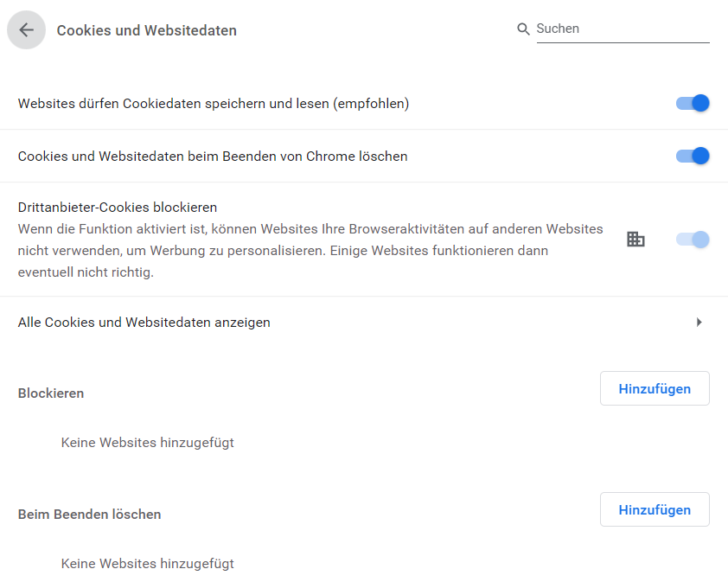728x582 pixels.
Task: Click Hinzufügen next to Blockieren
Action: pos(655,388)
